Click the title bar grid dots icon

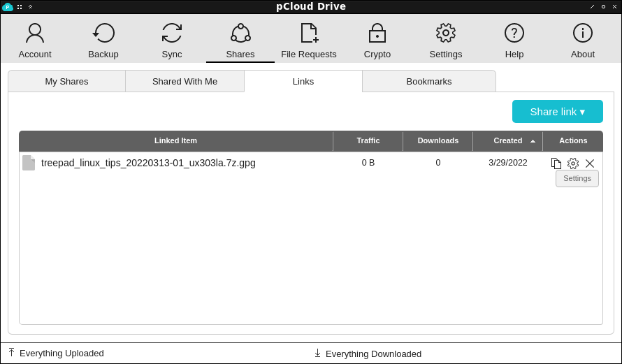pyautogui.click(x=20, y=7)
